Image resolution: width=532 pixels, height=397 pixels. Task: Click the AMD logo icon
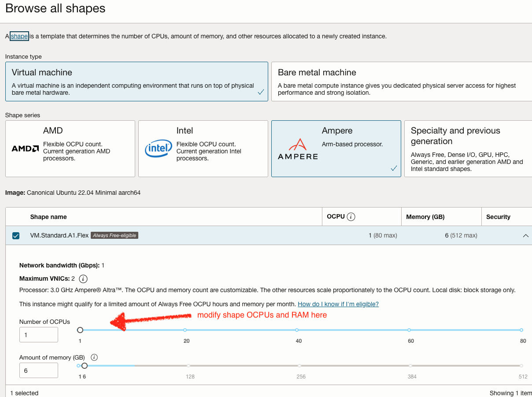click(25, 149)
